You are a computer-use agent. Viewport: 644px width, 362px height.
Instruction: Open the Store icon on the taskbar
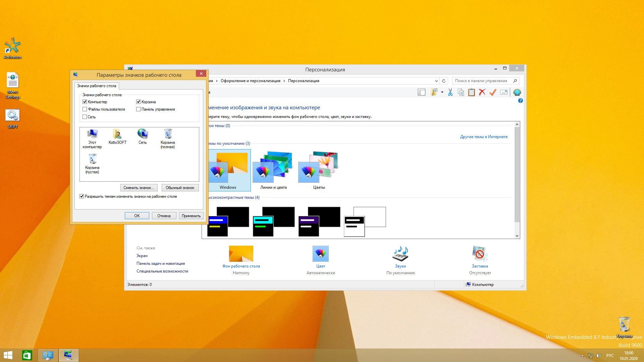(27, 355)
